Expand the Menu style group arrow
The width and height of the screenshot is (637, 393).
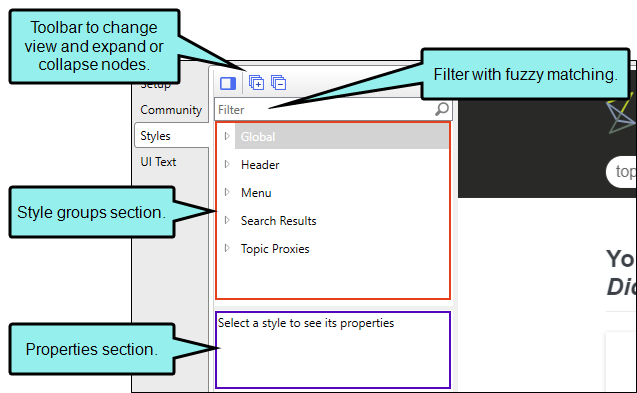[x=227, y=192]
